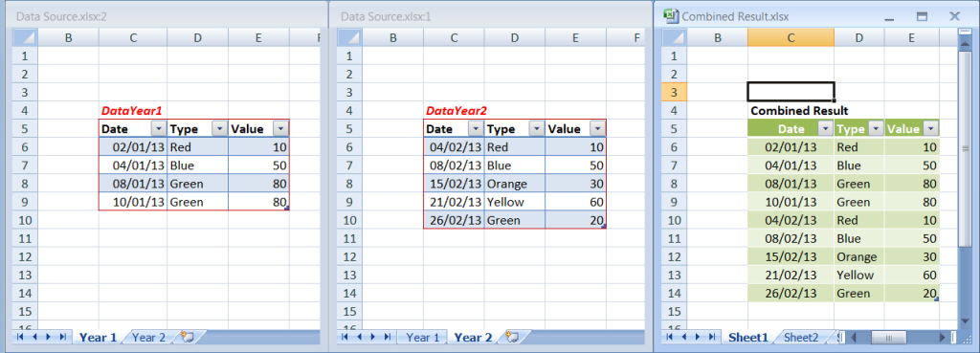Select Year 2 tab in Data Source.xlsx:1

click(x=473, y=338)
